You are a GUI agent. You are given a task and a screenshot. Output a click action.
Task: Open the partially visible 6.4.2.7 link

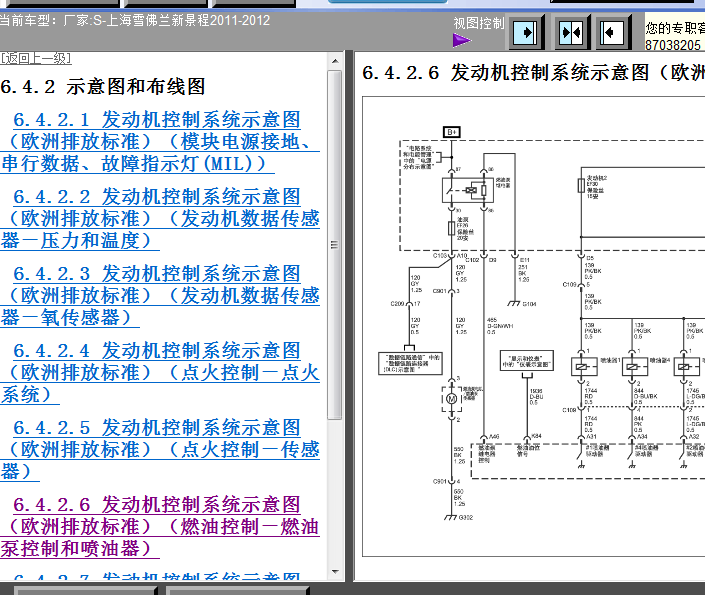(156, 576)
